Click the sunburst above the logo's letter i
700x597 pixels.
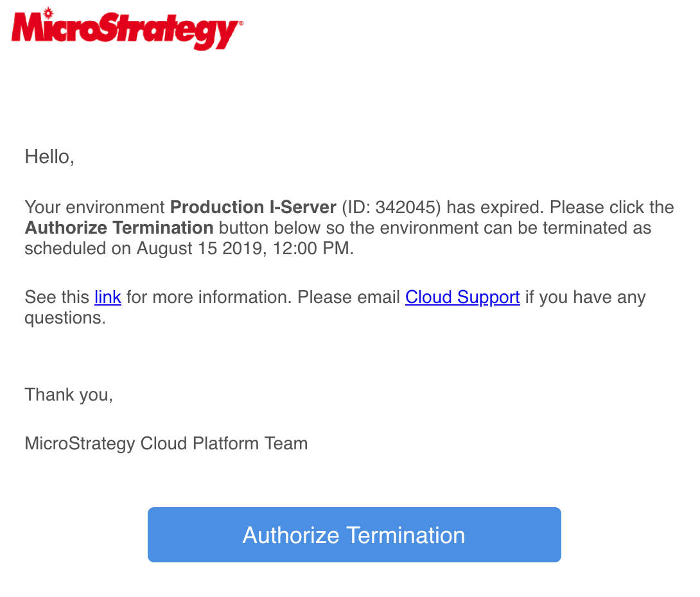tap(48, 12)
